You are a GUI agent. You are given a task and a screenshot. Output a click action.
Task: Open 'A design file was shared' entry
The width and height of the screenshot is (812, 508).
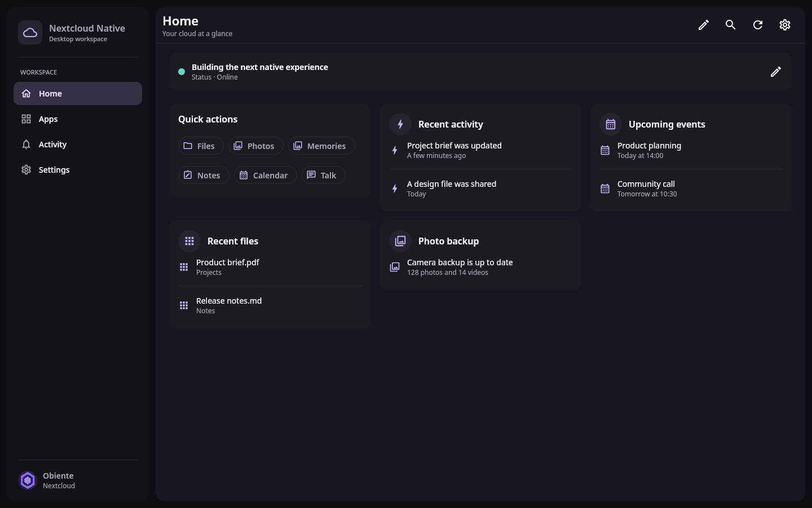(x=480, y=189)
